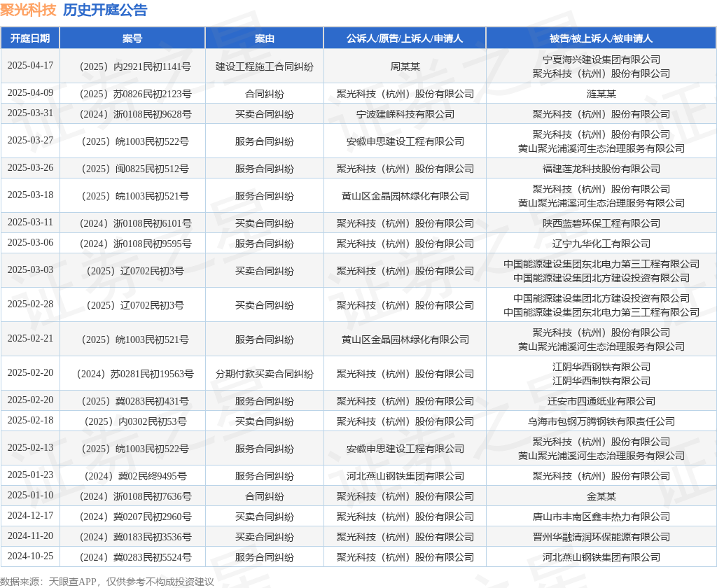Click the date cell 2025-03-03

click(x=30, y=269)
